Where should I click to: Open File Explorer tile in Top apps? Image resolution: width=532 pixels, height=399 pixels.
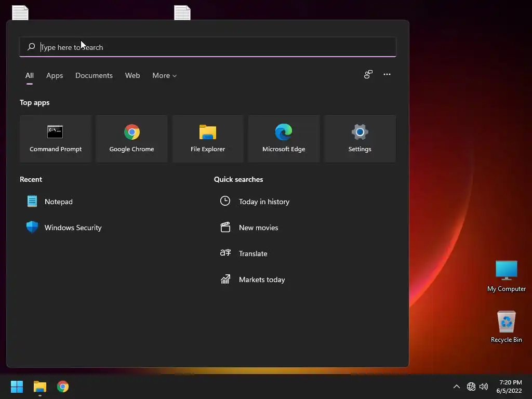(208, 138)
